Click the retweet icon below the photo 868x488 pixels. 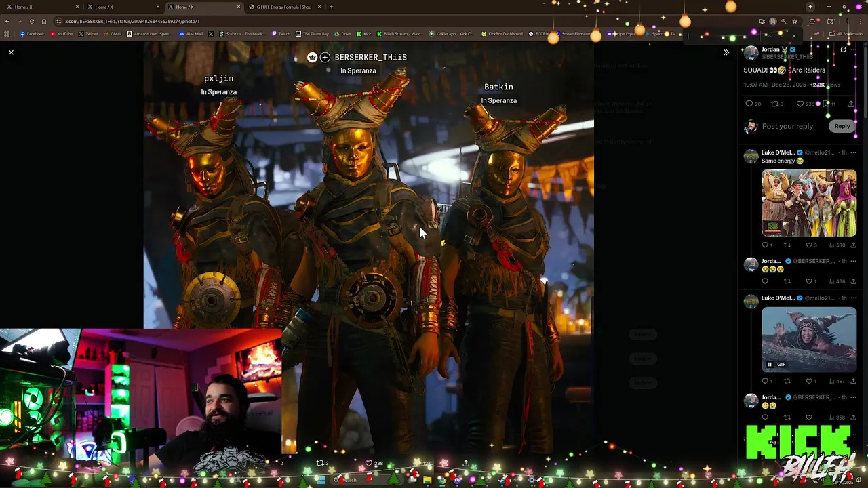pyautogui.click(x=320, y=463)
